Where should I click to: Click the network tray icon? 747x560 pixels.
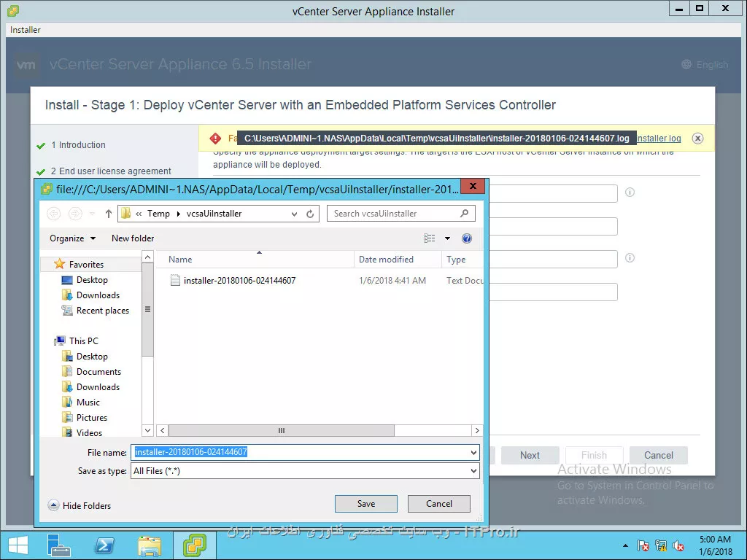[x=661, y=545]
